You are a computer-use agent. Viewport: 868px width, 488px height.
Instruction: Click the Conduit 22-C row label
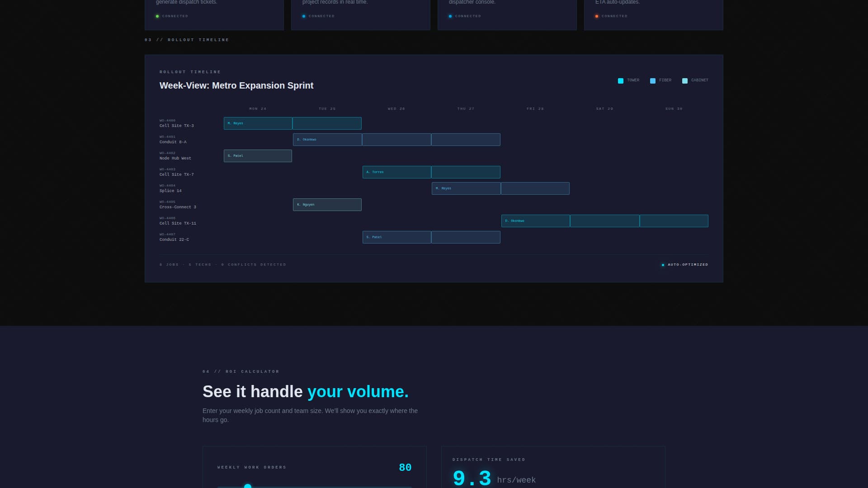click(175, 240)
